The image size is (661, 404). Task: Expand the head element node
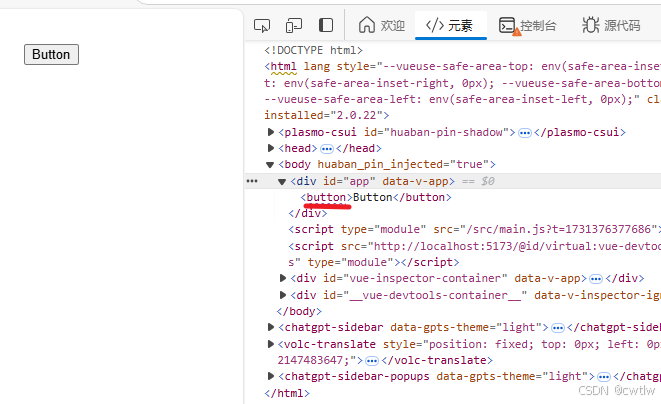point(271,148)
